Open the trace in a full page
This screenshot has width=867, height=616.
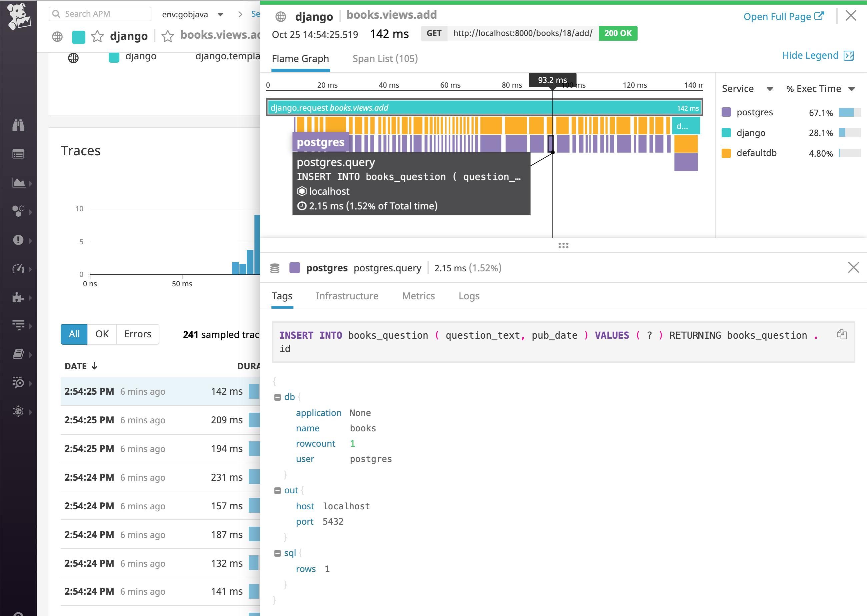click(x=784, y=16)
